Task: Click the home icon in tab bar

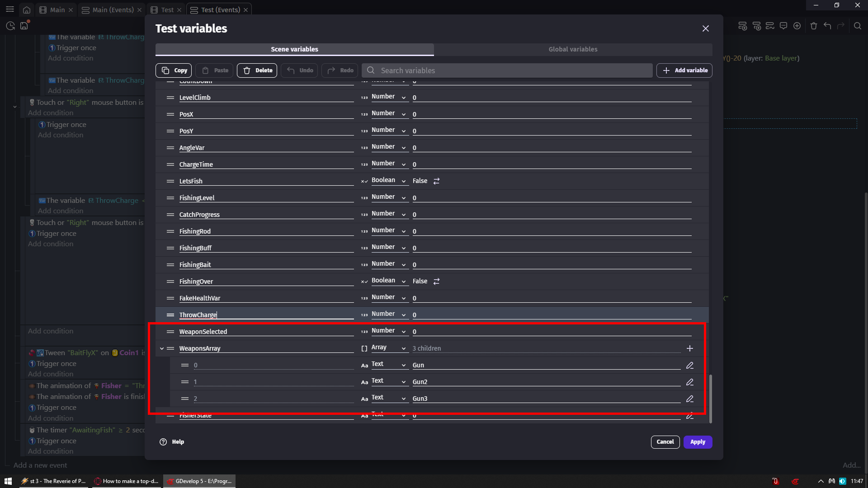Action: pos(27,10)
